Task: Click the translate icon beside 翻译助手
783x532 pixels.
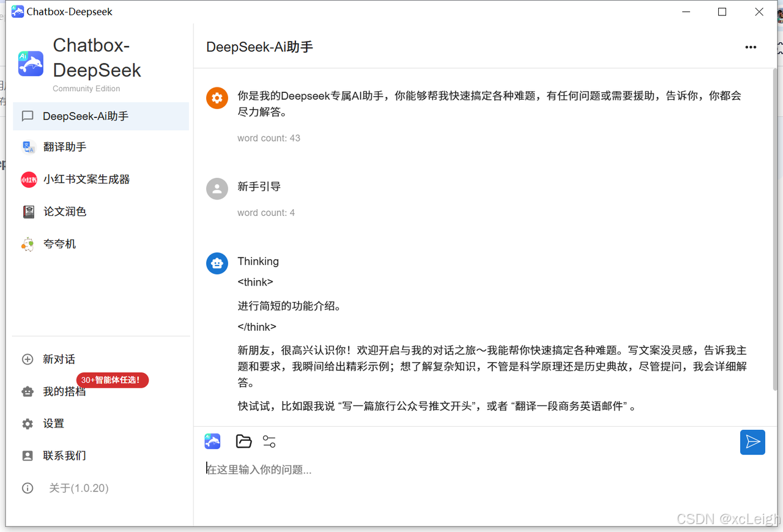Action: click(x=28, y=147)
